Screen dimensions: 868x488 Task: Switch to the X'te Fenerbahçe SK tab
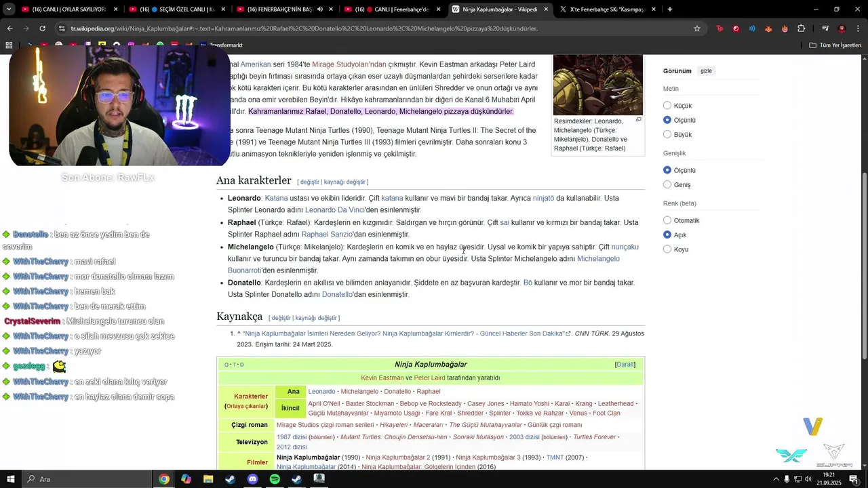tap(607, 9)
